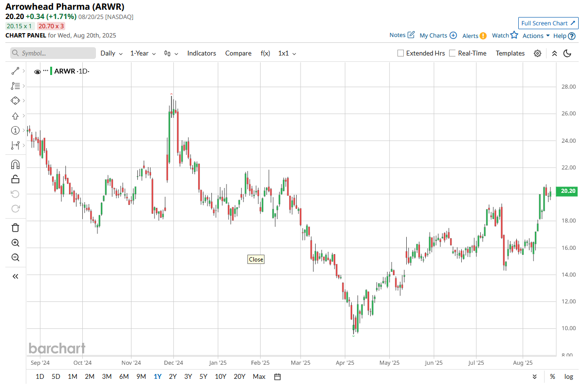585x392 pixels.
Task: Select the price range measure tool
Action: [15, 145]
